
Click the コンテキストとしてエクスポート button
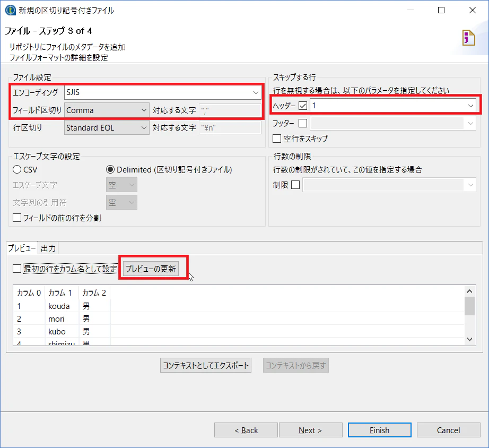206,365
